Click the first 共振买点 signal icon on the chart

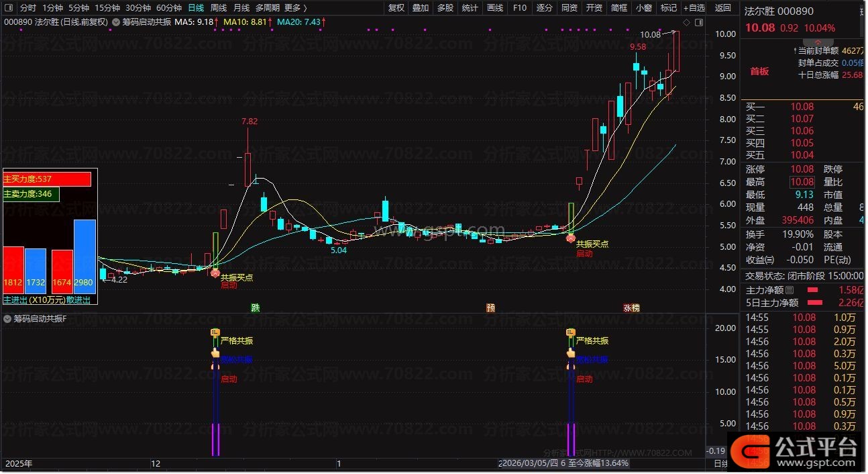click(215, 273)
